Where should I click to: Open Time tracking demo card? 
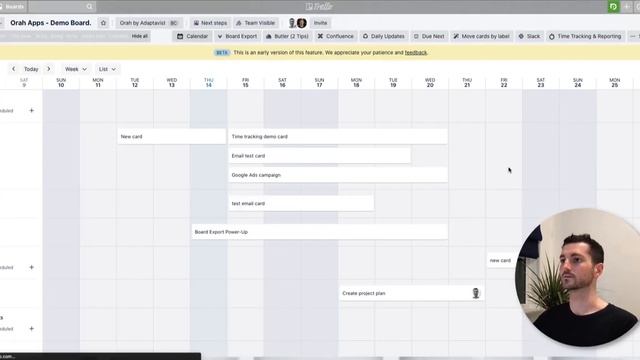click(338, 136)
